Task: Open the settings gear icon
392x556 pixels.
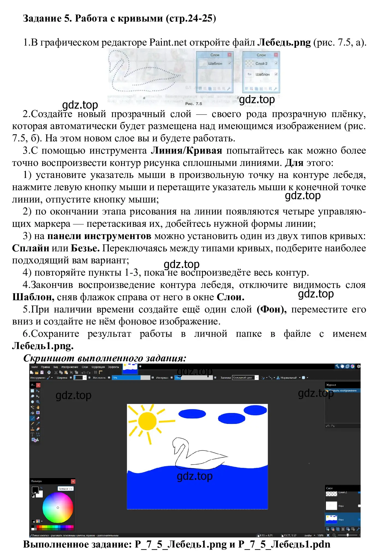Action: [359, 366]
